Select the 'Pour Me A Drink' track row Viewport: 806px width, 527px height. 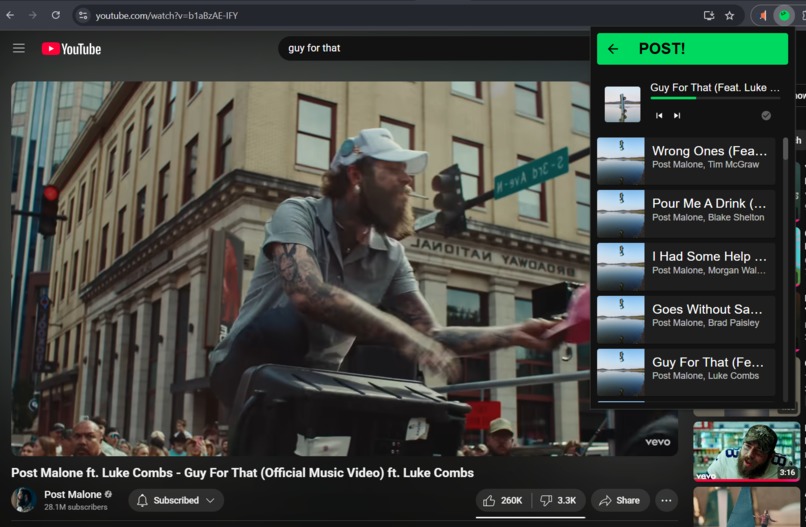click(686, 213)
